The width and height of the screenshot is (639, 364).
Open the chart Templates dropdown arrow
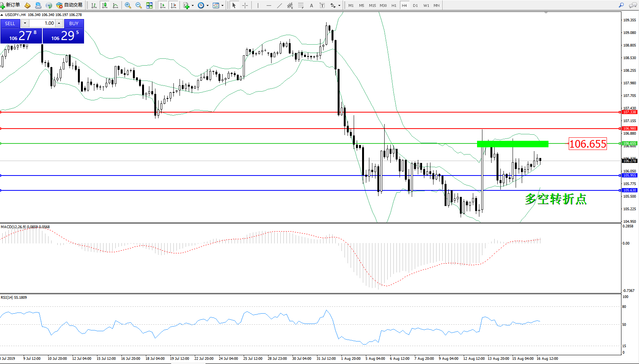[x=222, y=5]
